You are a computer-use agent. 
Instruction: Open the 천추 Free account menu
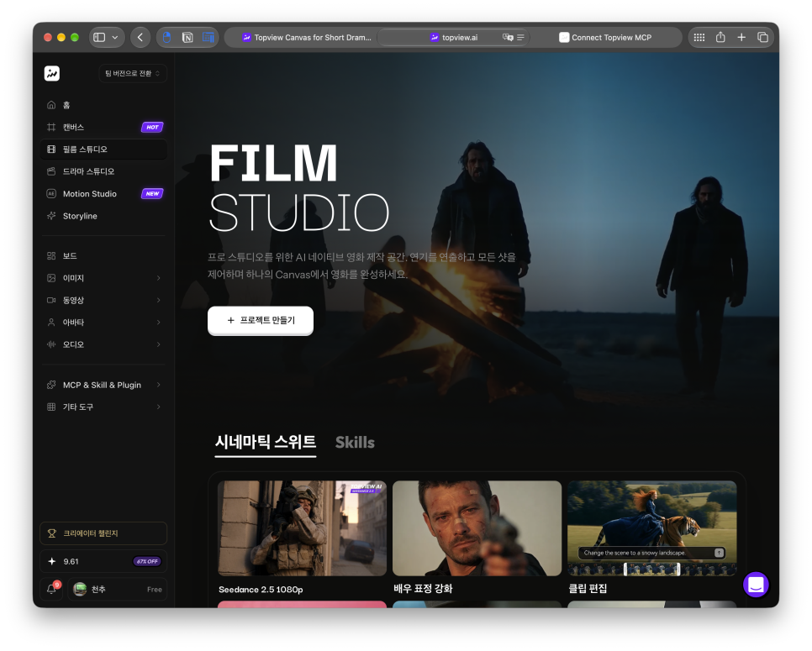click(x=118, y=590)
